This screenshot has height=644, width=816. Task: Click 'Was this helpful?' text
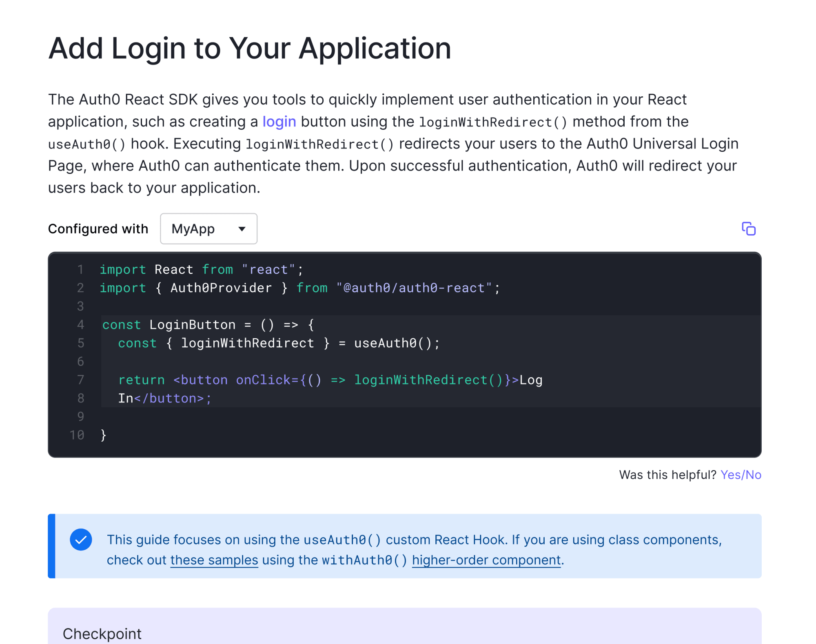coord(667,475)
